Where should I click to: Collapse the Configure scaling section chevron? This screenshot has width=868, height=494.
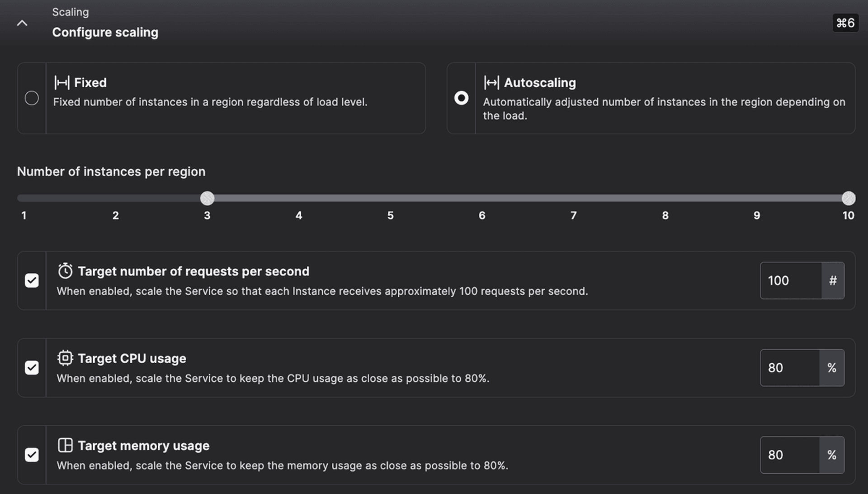[22, 23]
